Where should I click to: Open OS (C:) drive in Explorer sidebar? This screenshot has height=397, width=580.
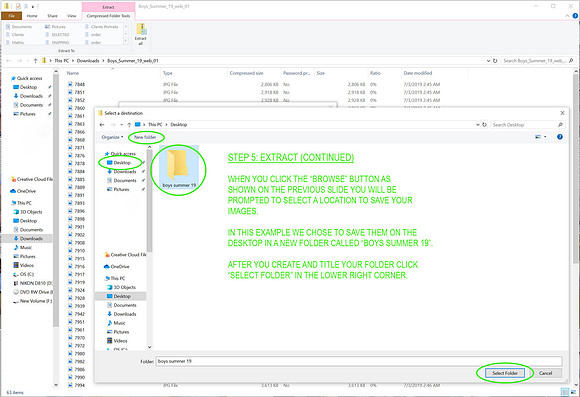[24, 274]
